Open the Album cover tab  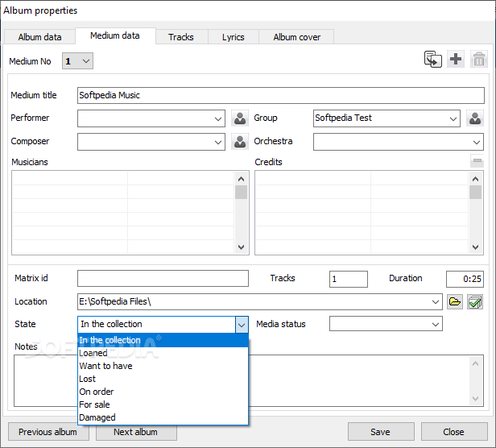click(x=296, y=37)
